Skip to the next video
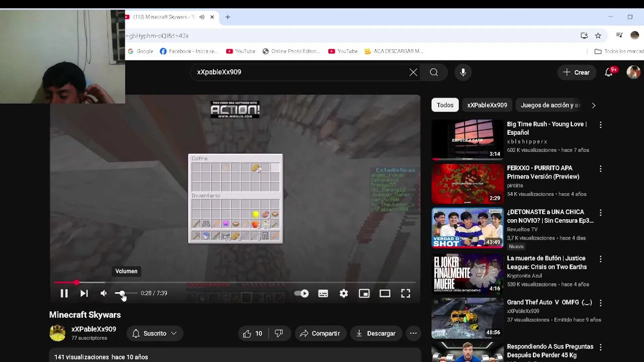644x362 pixels. coord(84,293)
